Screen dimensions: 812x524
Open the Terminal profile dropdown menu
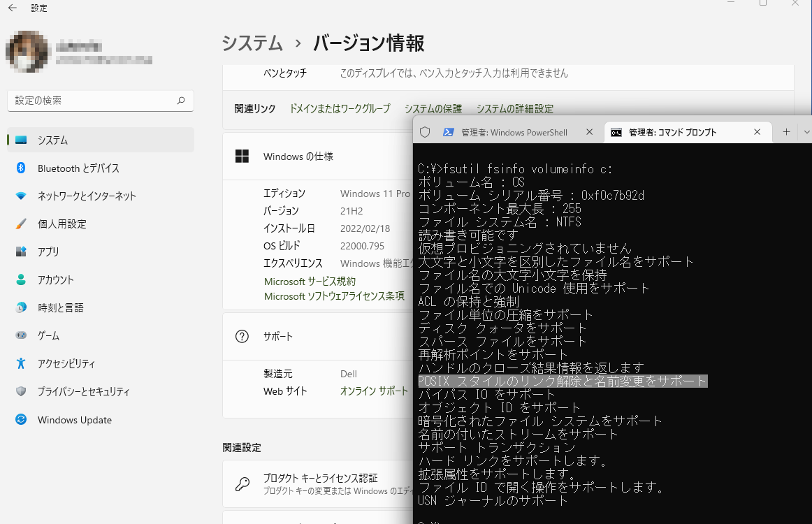point(807,131)
